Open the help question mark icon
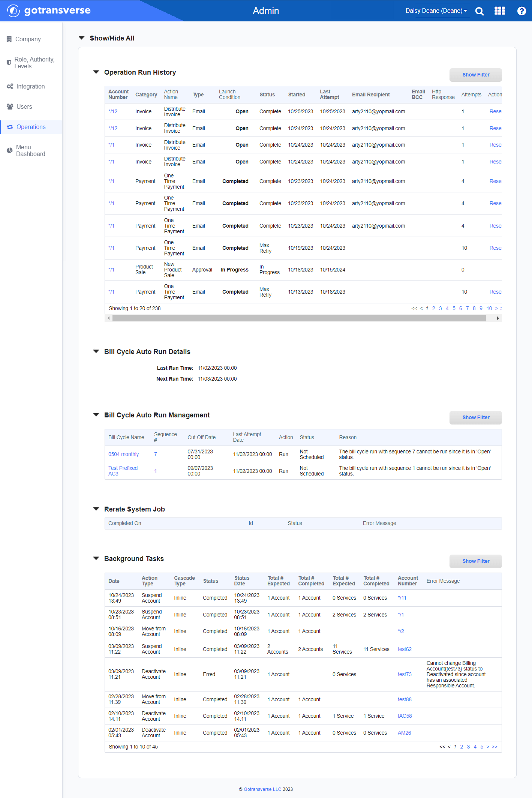The image size is (532, 798). pyautogui.click(x=522, y=11)
